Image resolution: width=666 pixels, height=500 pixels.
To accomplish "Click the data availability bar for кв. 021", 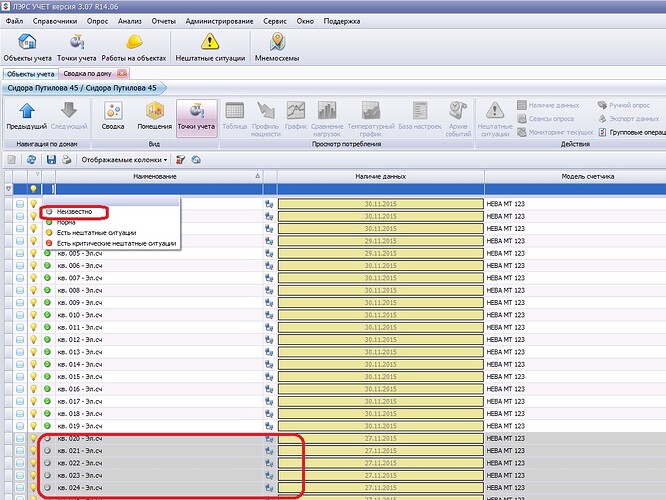I will tap(381, 450).
